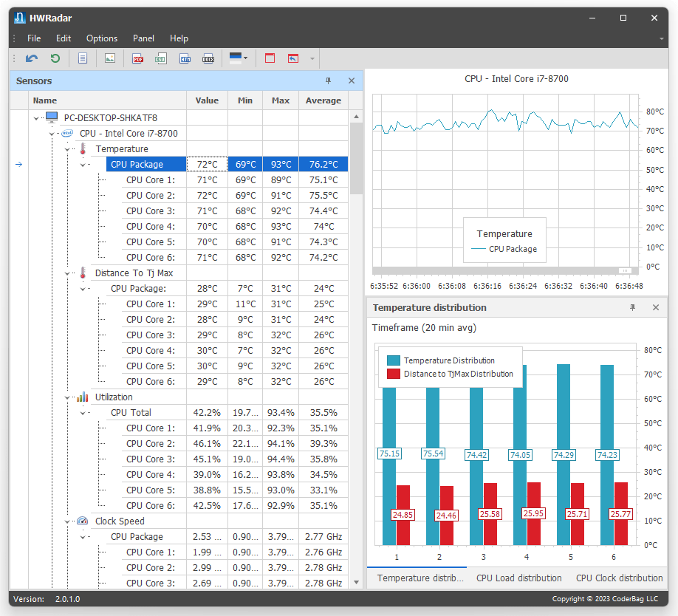Open the Edit menu
678x616 pixels.
[64, 38]
